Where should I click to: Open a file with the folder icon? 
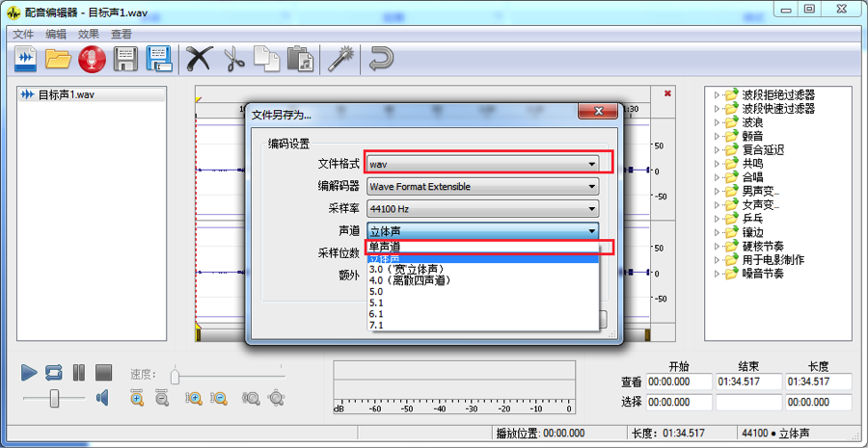coord(58,58)
